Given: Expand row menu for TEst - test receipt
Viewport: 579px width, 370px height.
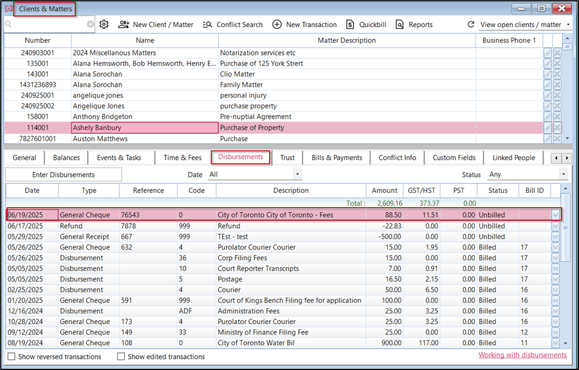Looking at the screenshot, I should [555, 237].
